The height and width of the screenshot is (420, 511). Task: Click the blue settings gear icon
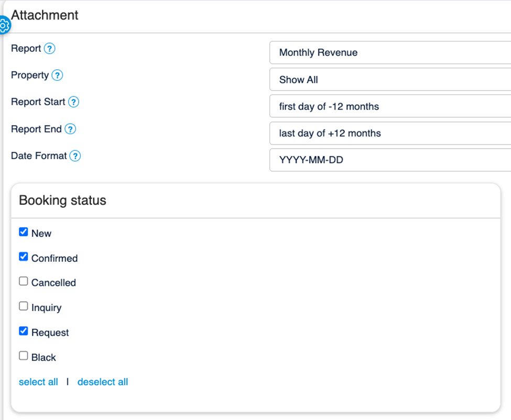pos(4,25)
